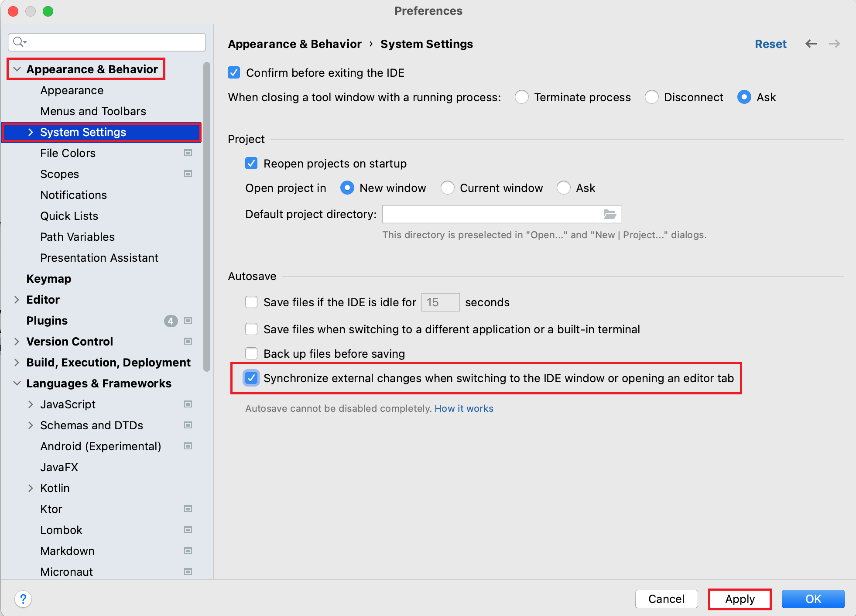The width and height of the screenshot is (856, 616).
Task: Click the search magnifier icon
Action: click(19, 42)
